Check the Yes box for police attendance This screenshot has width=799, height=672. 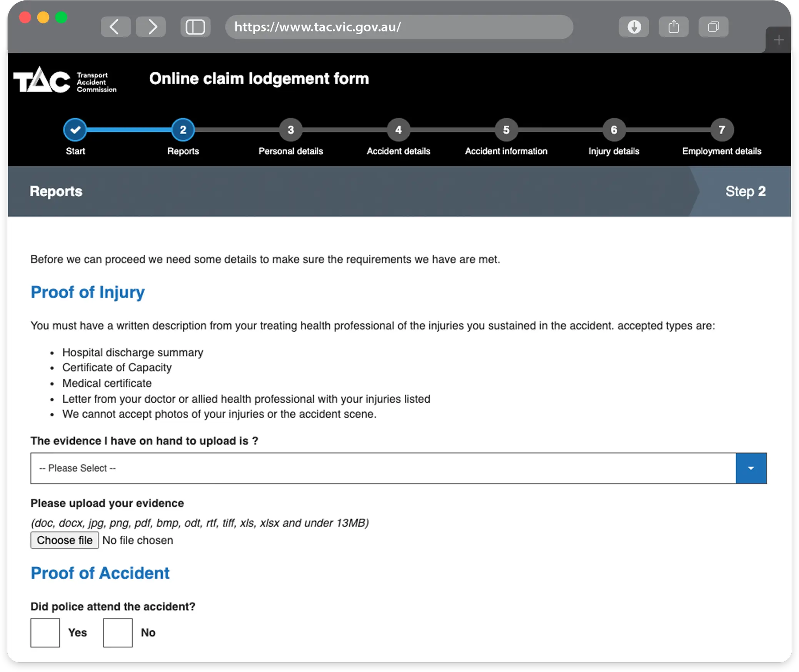pyautogui.click(x=45, y=632)
